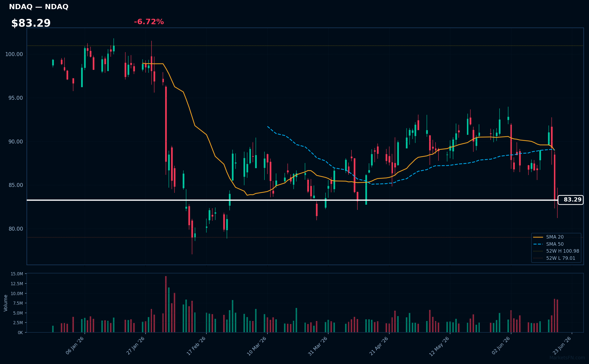Click the 83.29 price tag on right axis
589x364 pixels.
pos(570,200)
